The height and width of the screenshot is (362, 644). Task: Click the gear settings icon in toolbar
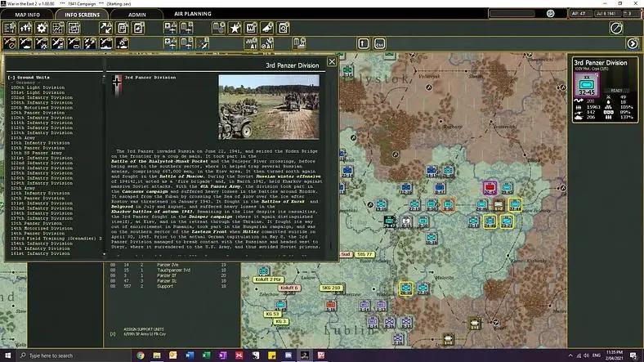pyautogui.click(x=42, y=28)
